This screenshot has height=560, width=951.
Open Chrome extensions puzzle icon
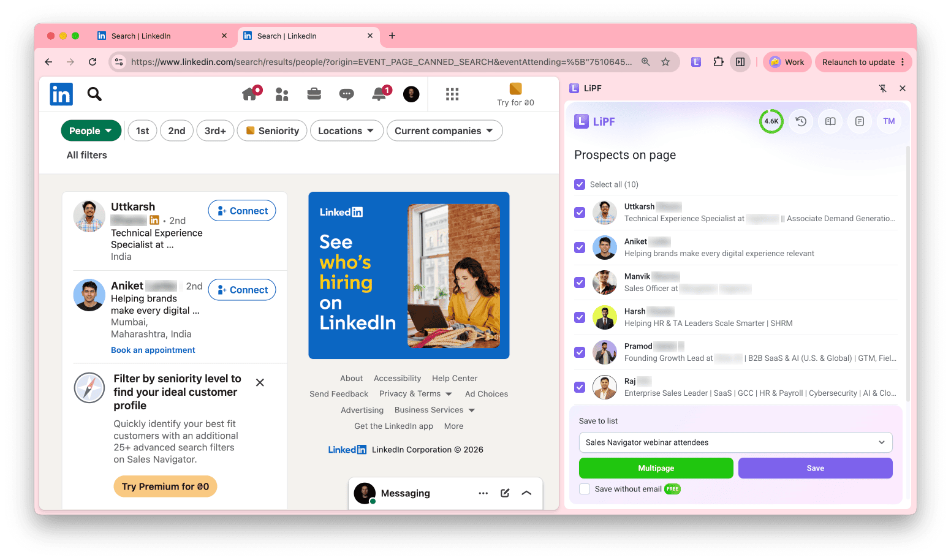coord(718,62)
